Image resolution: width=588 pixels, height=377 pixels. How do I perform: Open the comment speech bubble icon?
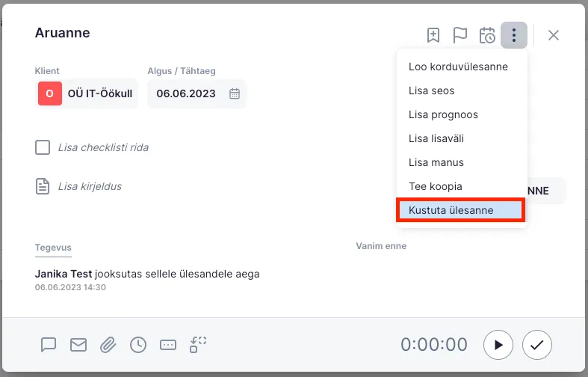tap(49, 345)
